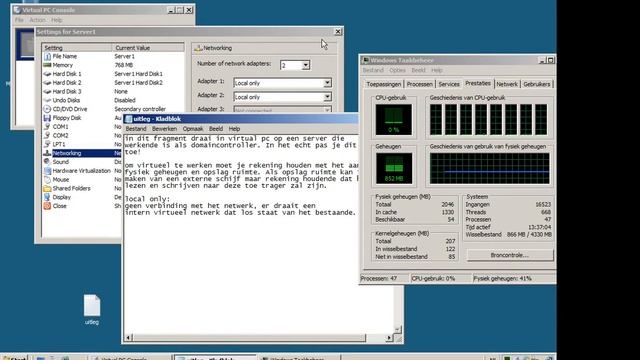640x360 pixels.
Task: Open Bewerken menu in Kladblok
Action: pyautogui.click(x=164, y=129)
